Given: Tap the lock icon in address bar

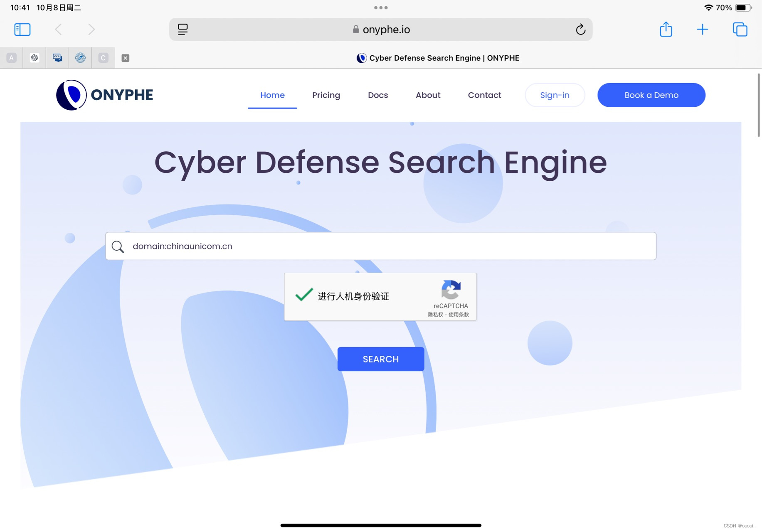Looking at the screenshot, I should pos(356,29).
